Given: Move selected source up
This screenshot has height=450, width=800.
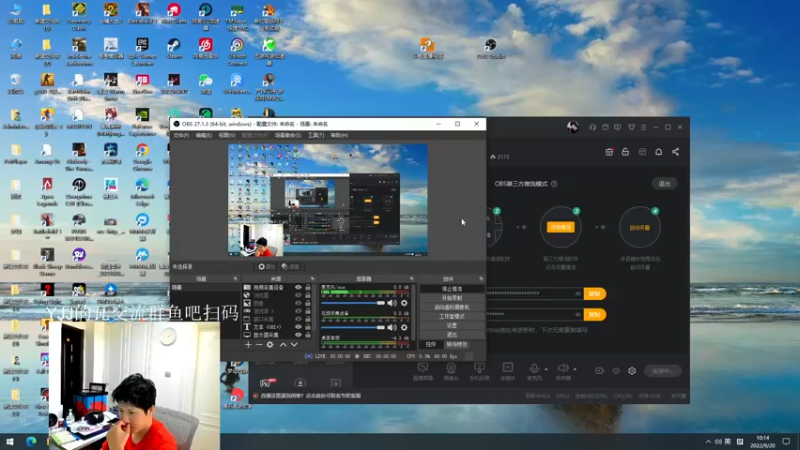Looking at the screenshot, I should click(283, 345).
